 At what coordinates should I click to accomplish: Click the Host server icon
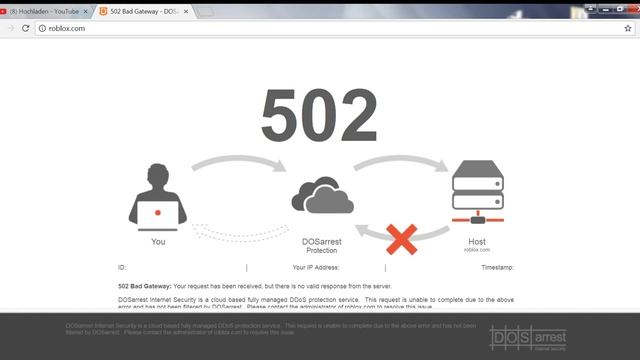[478, 192]
